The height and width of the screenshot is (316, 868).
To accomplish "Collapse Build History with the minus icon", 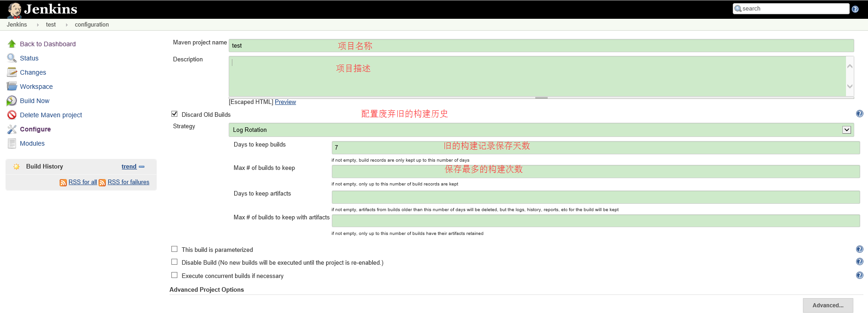I will 142,167.
